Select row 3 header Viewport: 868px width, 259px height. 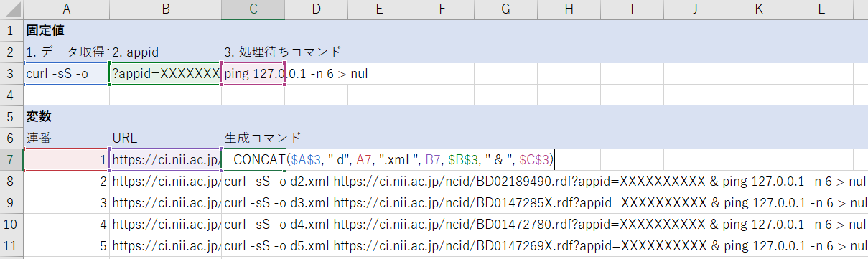pos(11,74)
